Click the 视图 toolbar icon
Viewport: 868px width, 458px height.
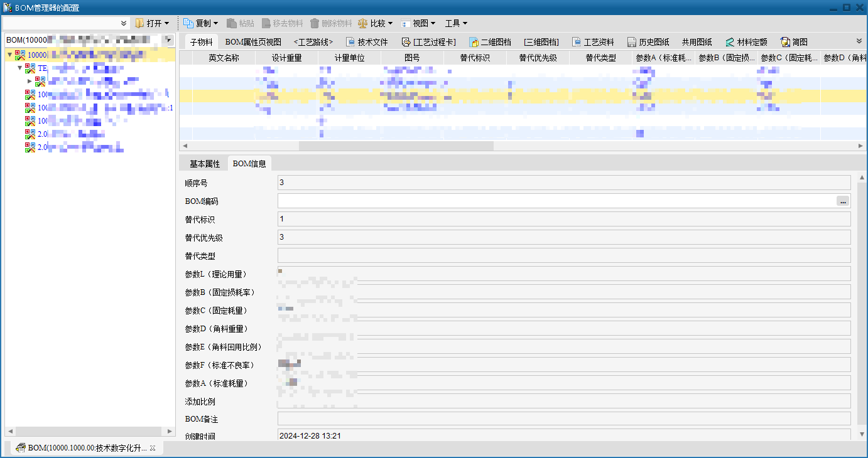(x=405, y=23)
